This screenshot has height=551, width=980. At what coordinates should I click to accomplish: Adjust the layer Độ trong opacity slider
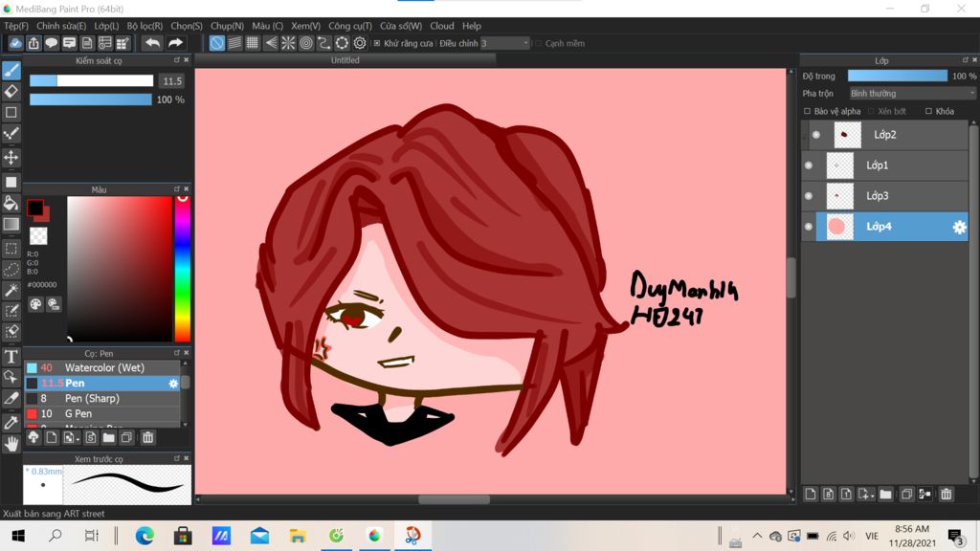click(898, 76)
